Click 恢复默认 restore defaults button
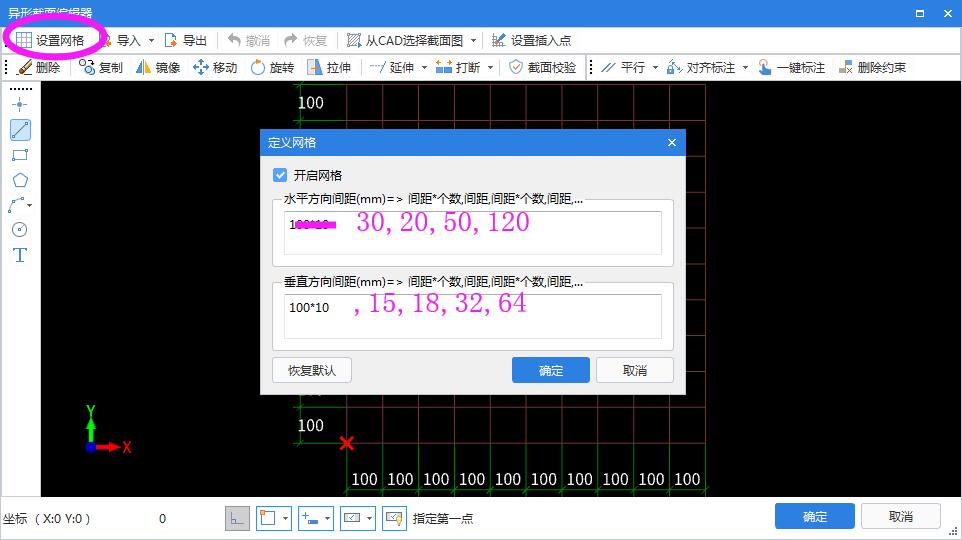This screenshot has height=540, width=962. (x=312, y=371)
